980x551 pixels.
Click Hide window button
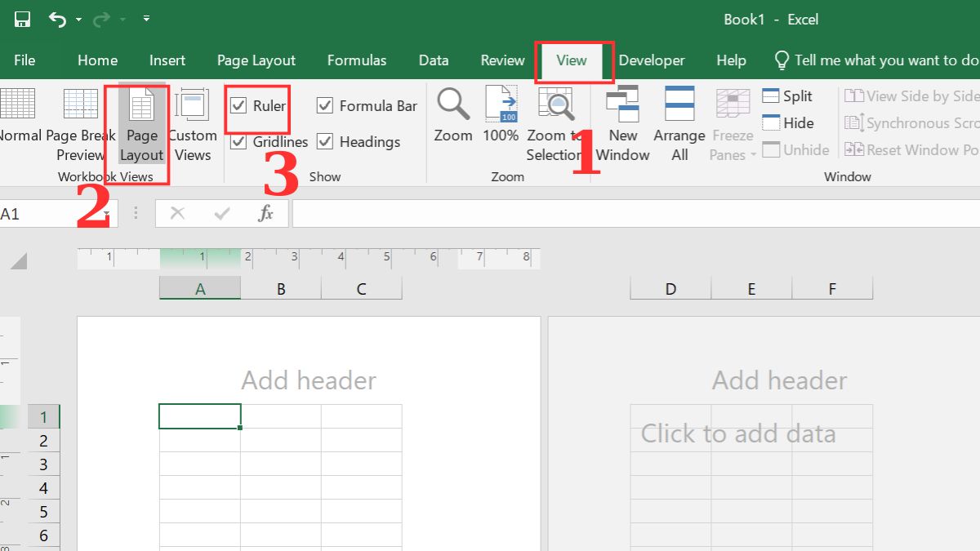pyautogui.click(x=788, y=123)
